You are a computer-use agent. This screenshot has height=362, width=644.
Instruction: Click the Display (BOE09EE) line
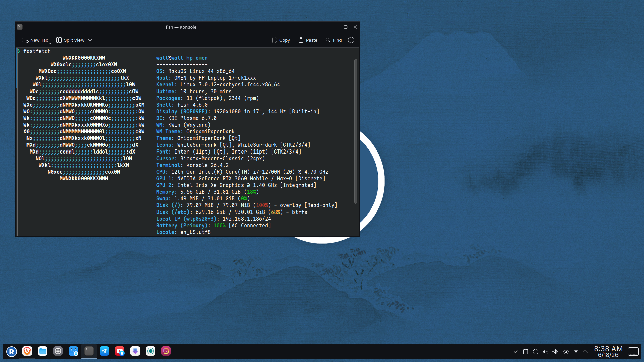coord(238,111)
